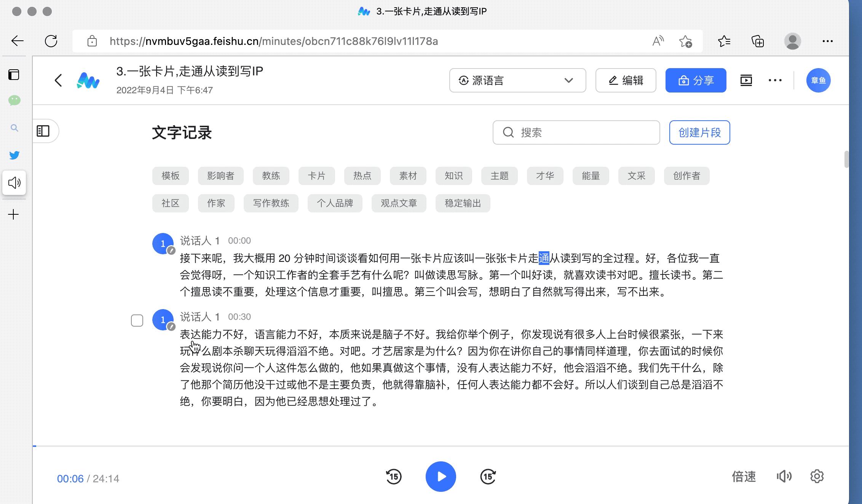Open tab actions icon in sidebar
The image size is (862, 504).
coord(14,75)
